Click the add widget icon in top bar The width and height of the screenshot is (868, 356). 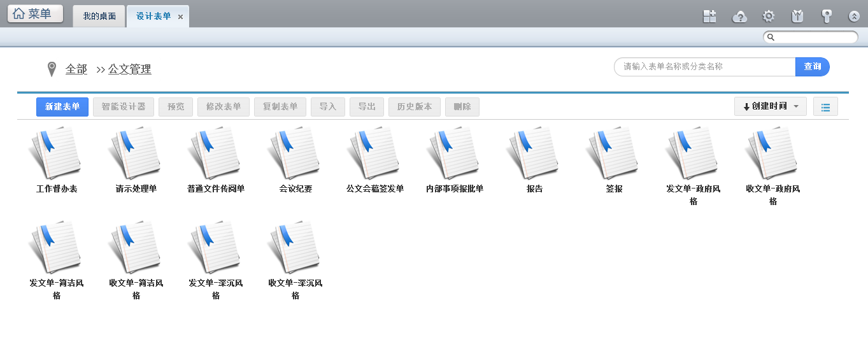pyautogui.click(x=709, y=17)
